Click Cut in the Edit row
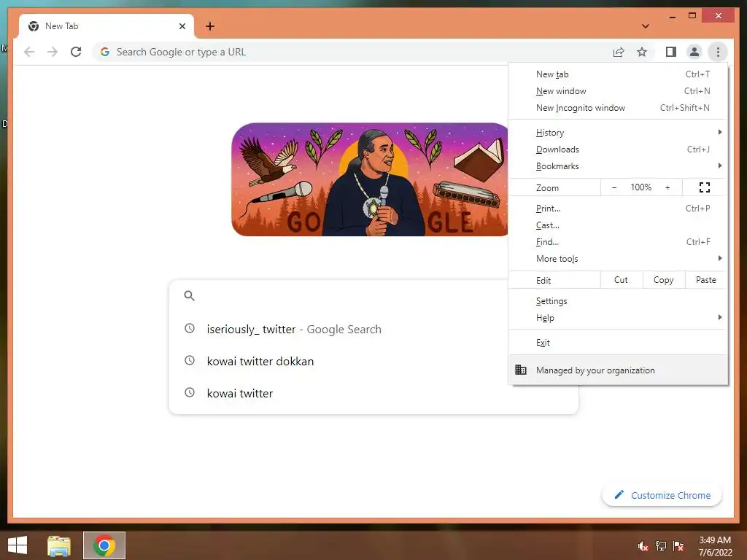Screen dimensions: 747x560 pyautogui.click(x=622, y=280)
